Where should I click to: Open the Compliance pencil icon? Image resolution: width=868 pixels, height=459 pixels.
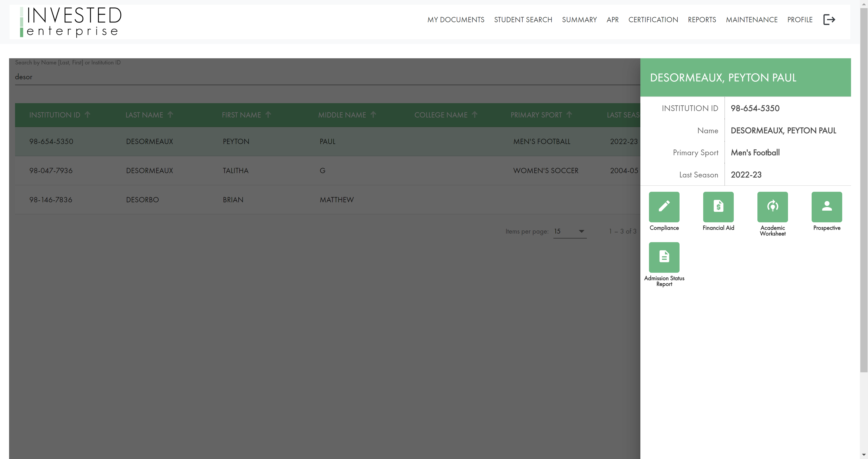[x=664, y=207]
